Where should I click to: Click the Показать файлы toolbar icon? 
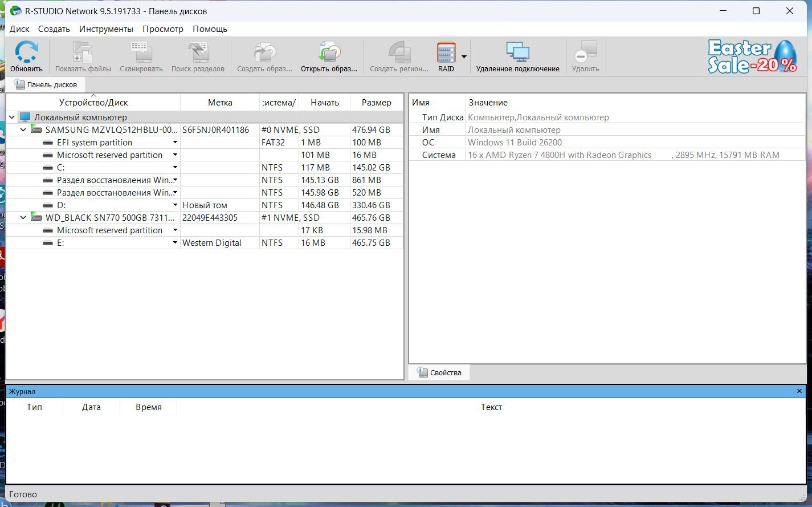pyautogui.click(x=83, y=52)
